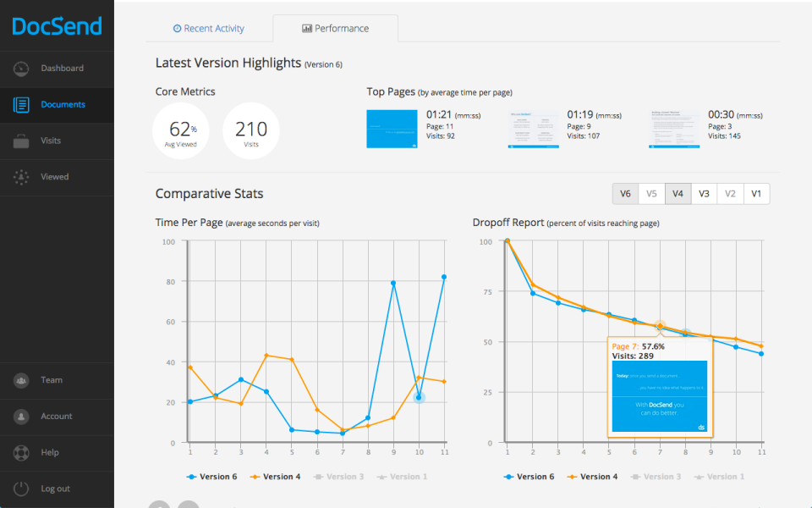Click the Dashboard gauge icon
The height and width of the screenshot is (508, 812).
pyautogui.click(x=21, y=69)
